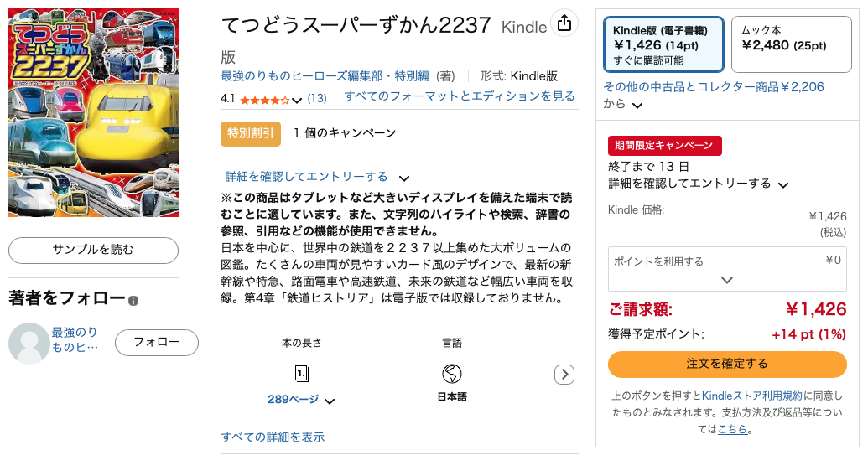Click the page length book icon
This screenshot has width=868, height=455.
point(302,373)
